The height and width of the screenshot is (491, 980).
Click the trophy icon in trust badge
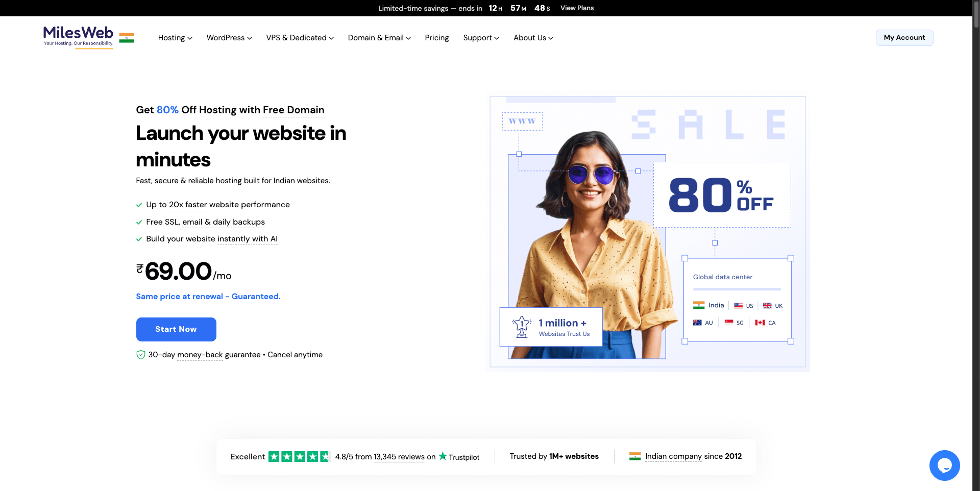(521, 327)
